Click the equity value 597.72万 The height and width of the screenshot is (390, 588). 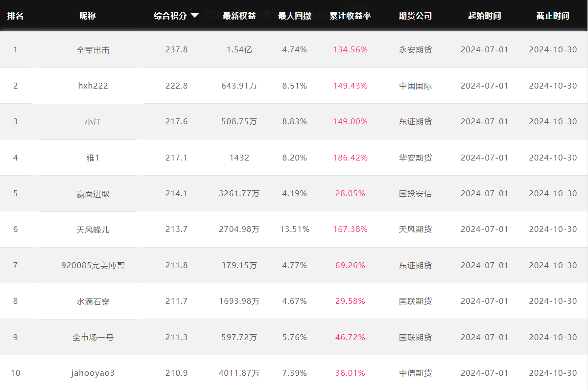click(239, 337)
